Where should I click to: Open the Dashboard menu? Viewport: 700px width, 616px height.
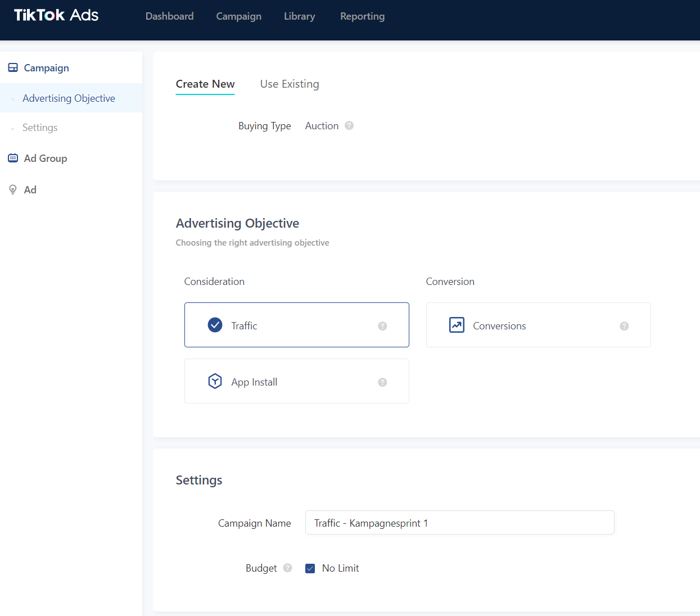pyautogui.click(x=169, y=16)
